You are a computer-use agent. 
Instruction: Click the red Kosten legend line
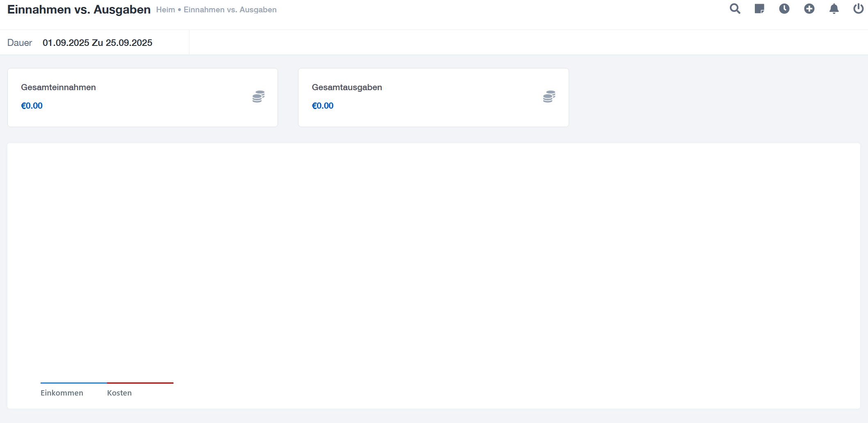pos(140,383)
